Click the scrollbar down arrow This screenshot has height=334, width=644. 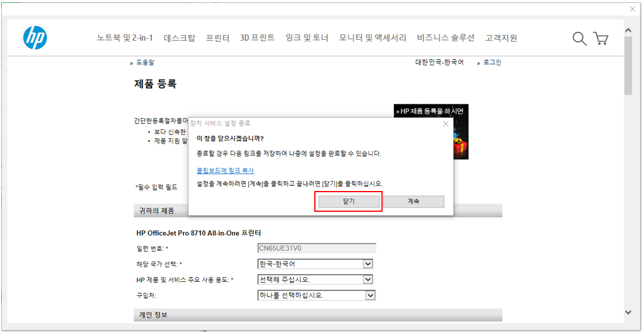(628, 312)
